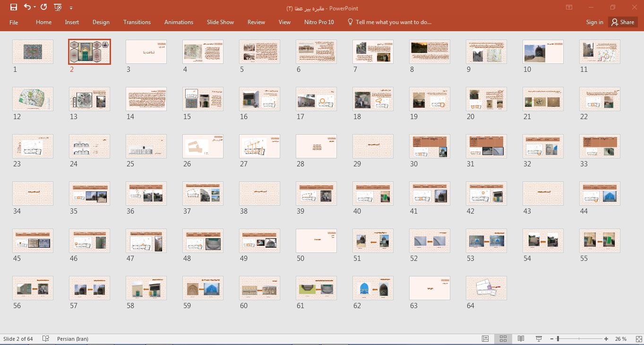The height and width of the screenshot is (345, 644).
Task: Click the Tell me what you want search box
Action: (x=389, y=22)
